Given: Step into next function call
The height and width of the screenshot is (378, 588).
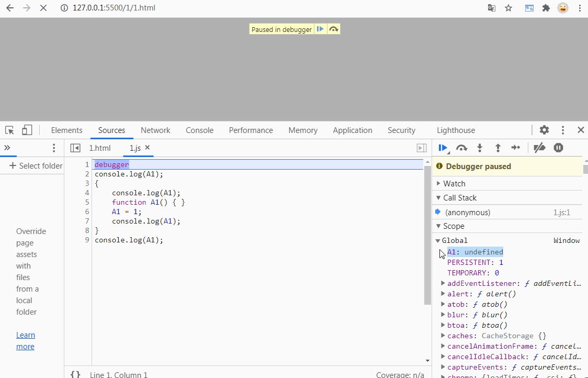Looking at the screenshot, I should (x=480, y=148).
